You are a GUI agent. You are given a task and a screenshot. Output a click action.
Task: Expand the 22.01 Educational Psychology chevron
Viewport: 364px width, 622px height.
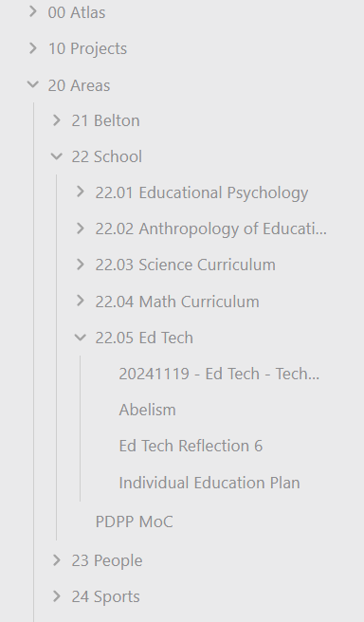pos(81,192)
